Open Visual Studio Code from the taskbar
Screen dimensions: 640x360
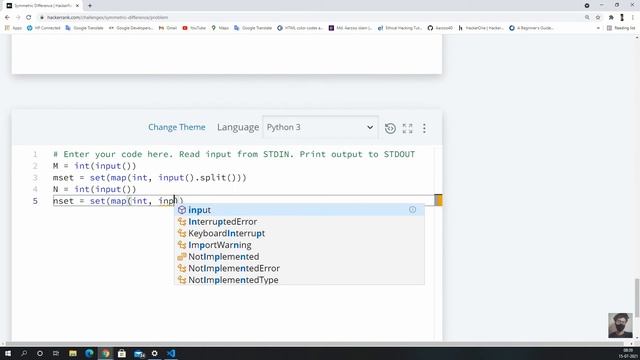171,353
